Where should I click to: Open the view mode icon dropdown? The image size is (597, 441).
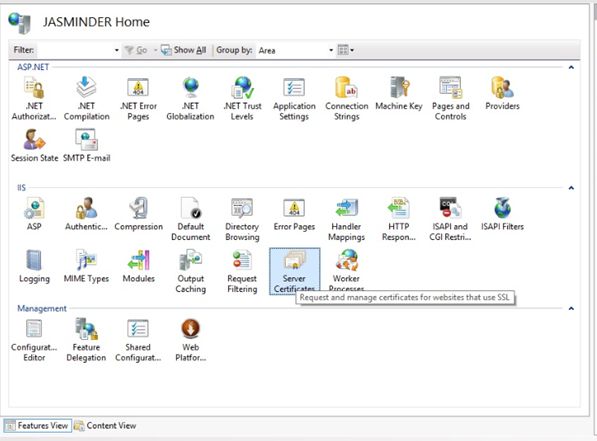(x=346, y=50)
